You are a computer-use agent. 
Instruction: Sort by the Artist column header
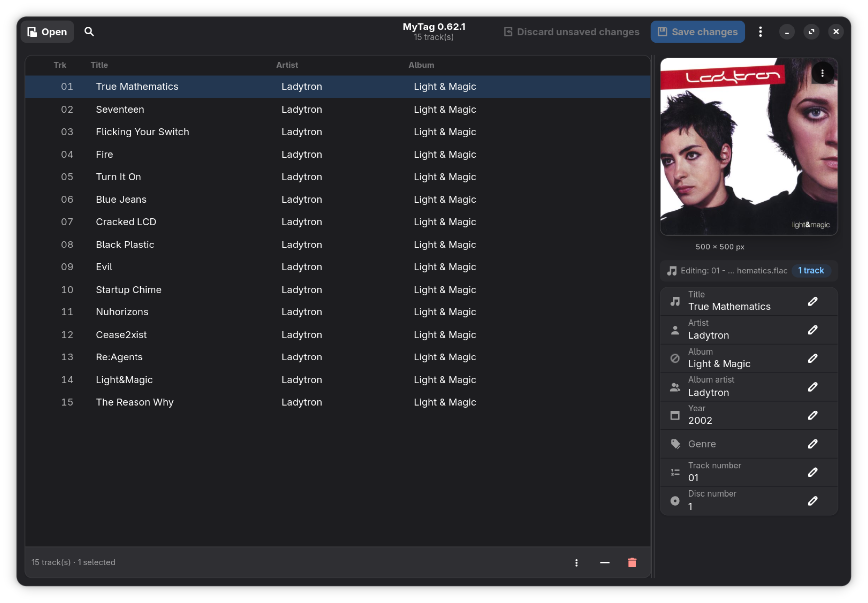tap(287, 65)
